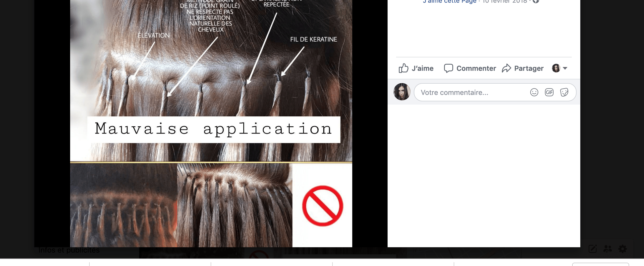644x266 pixels.
Task: Click the compose new message icon
Action: [x=593, y=249]
